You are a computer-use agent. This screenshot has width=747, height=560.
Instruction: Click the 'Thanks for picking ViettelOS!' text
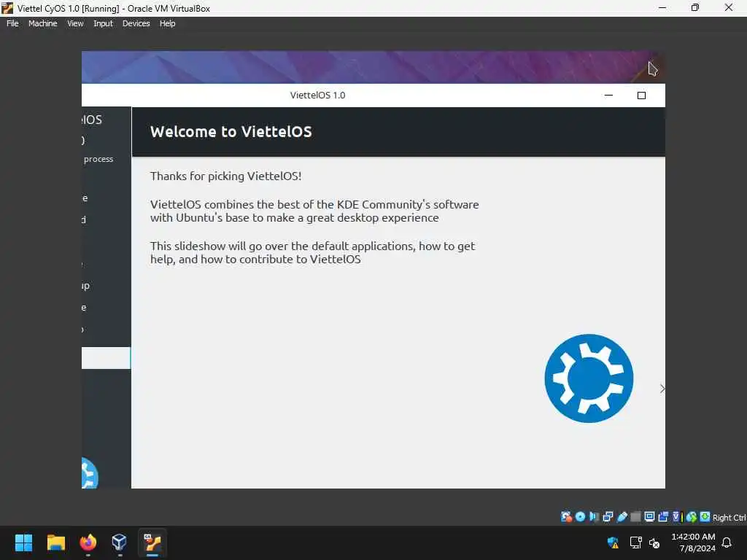226,176
